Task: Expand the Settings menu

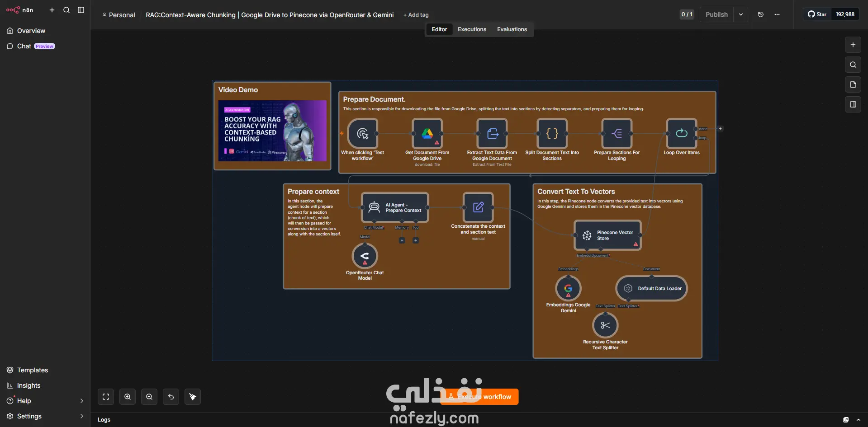Action: click(45, 416)
